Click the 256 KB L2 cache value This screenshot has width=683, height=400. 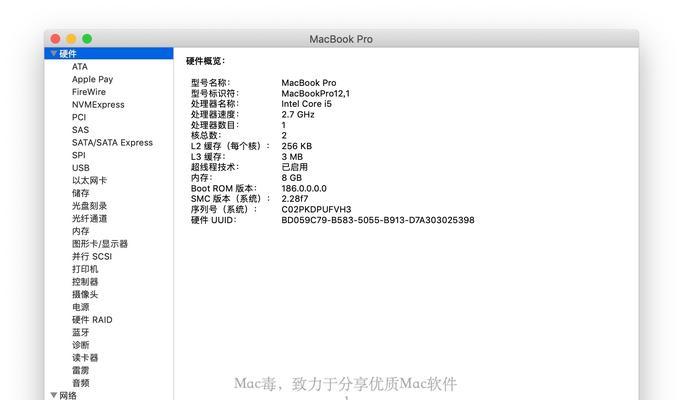(x=297, y=146)
